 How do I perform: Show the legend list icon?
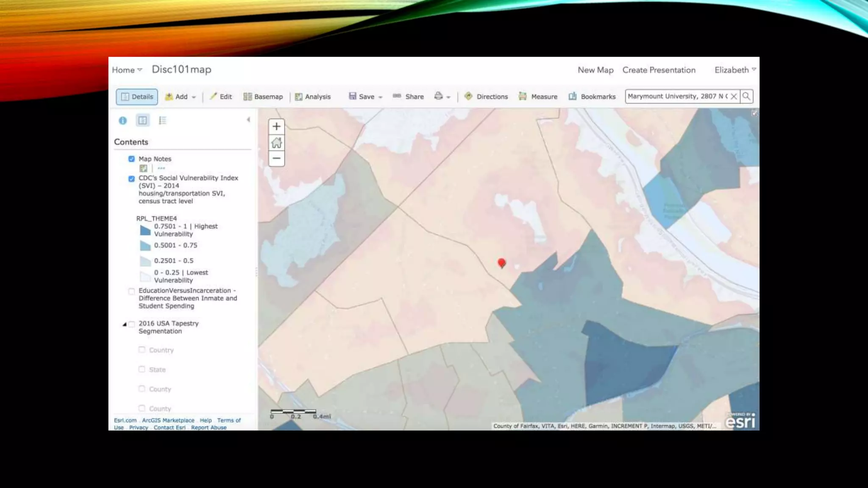point(162,121)
